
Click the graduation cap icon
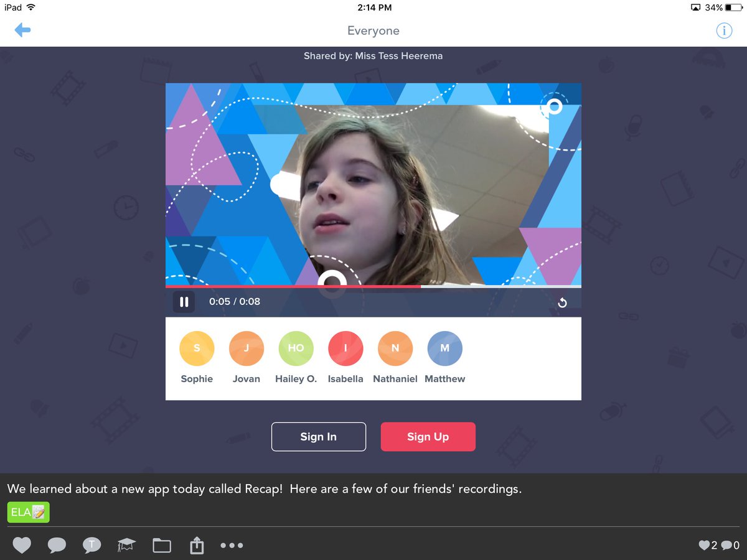click(126, 545)
